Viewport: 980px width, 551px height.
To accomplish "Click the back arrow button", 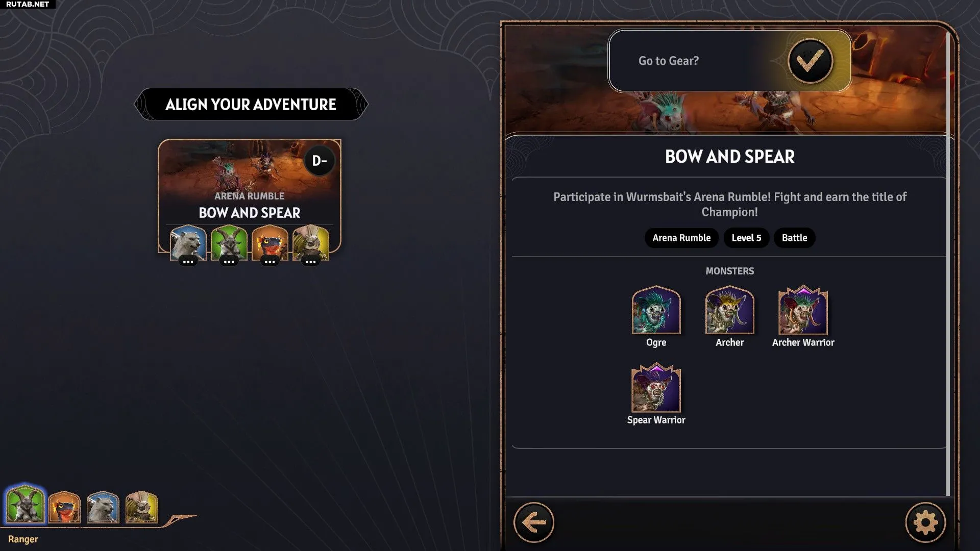I will click(x=534, y=522).
